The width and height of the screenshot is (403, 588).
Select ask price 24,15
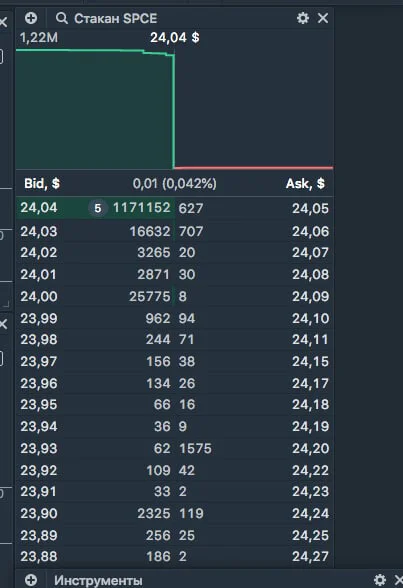click(310, 362)
